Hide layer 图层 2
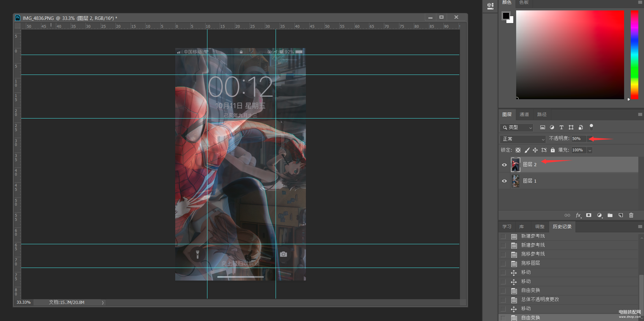The width and height of the screenshot is (644, 321). pyautogui.click(x=504, y=165)
